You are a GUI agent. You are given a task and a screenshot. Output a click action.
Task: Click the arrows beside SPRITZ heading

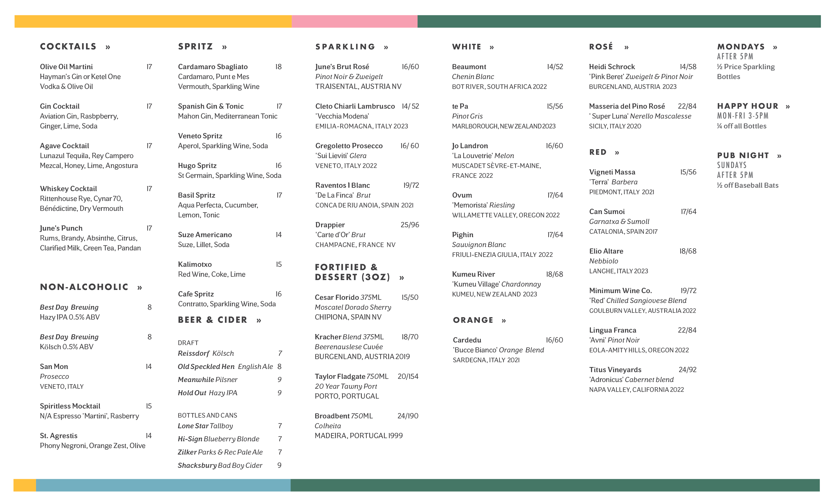click(224, 47)
